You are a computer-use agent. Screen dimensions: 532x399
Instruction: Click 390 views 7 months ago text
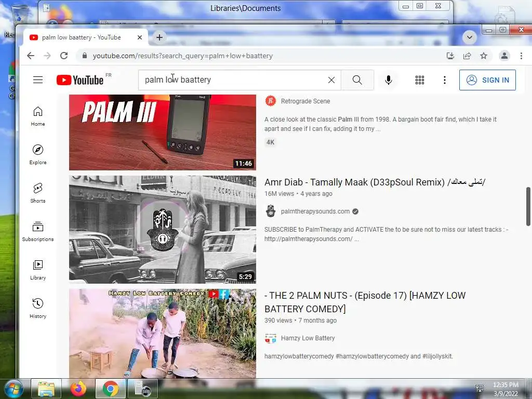click(300, 320)
